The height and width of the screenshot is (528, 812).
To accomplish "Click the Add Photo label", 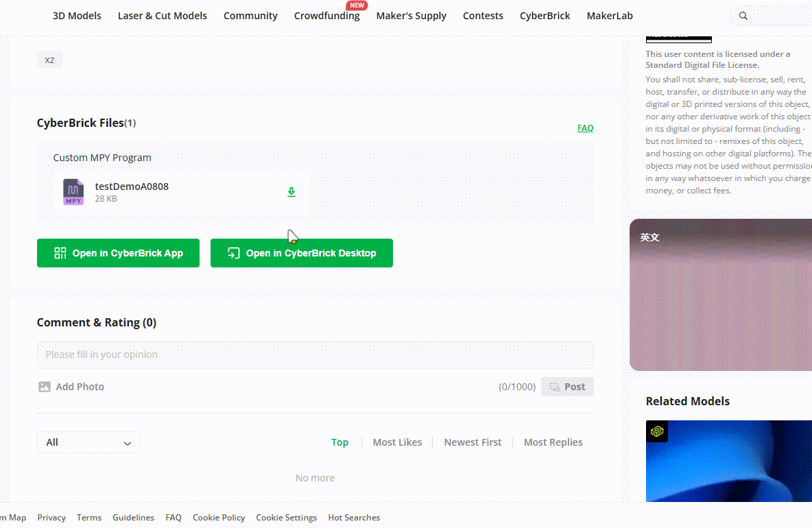I will pyautogui.click(x=80, y=387).
